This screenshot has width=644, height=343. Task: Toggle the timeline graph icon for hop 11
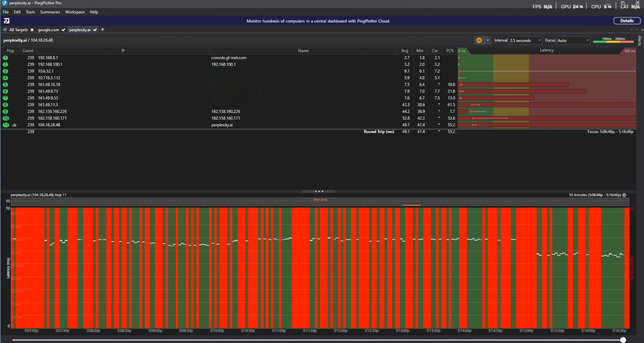click(14, 125)
